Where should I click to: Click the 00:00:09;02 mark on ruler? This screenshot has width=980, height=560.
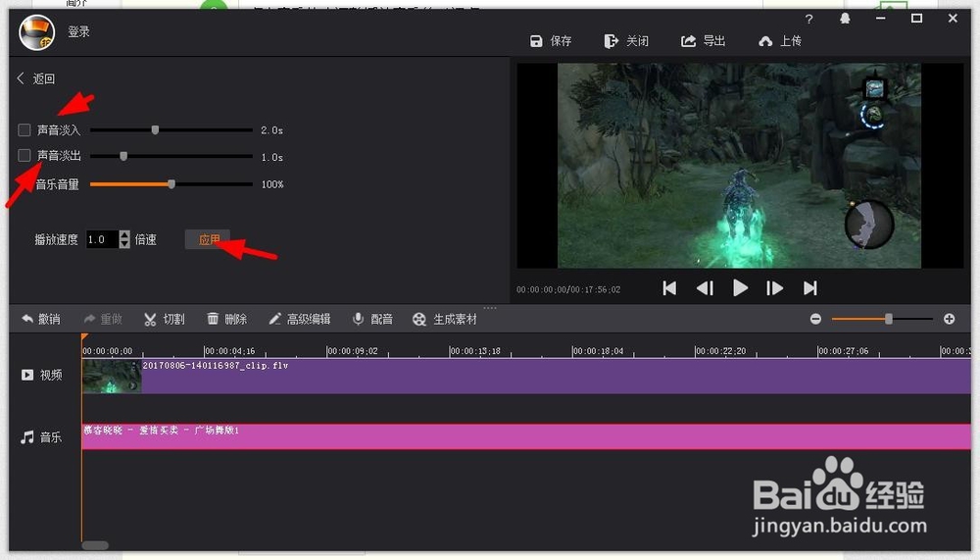click(353, 351)
